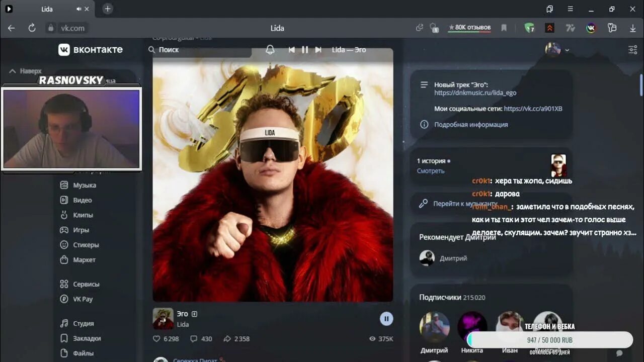Open Стикеры in the left menu

[x=80, y=245]
